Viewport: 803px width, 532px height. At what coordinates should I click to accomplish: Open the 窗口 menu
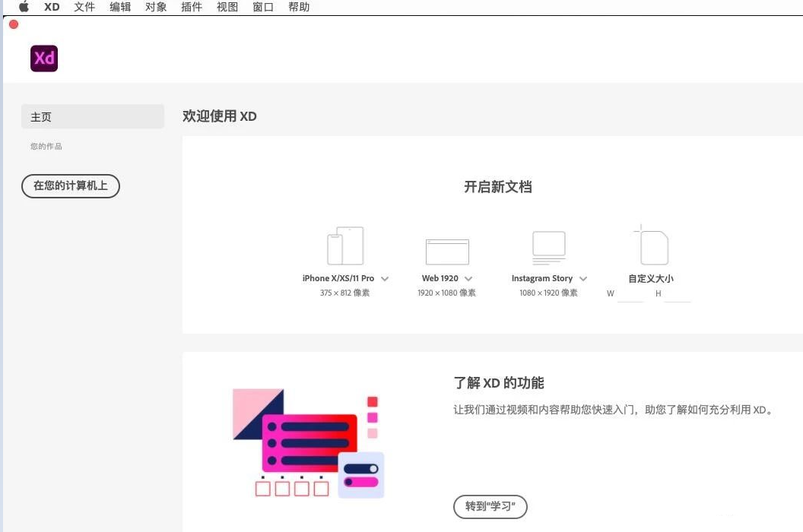coord(263,7)
